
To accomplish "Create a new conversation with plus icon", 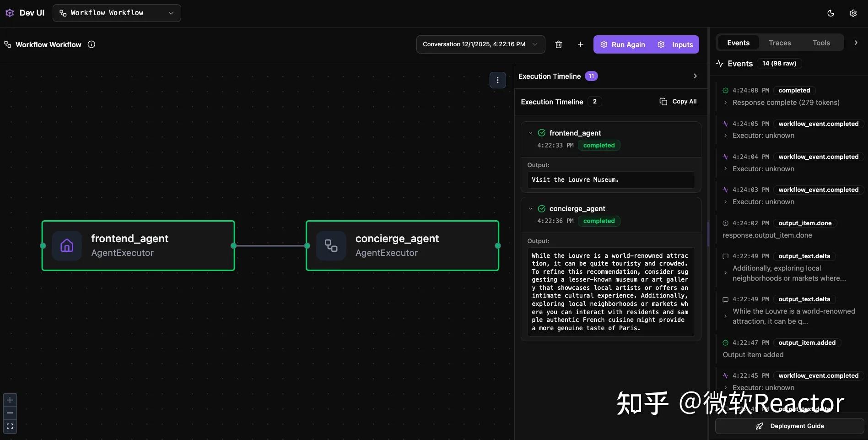I will (x=580, y=44).
